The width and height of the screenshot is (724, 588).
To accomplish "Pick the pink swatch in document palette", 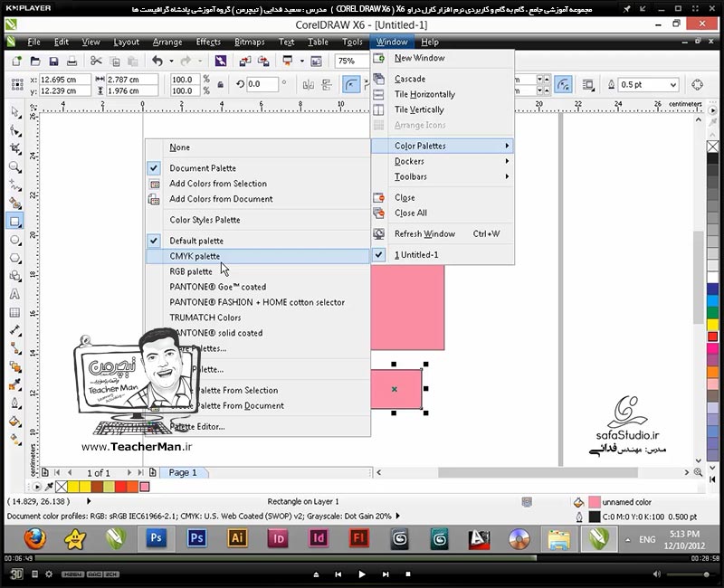I will [x=145, y=487].
